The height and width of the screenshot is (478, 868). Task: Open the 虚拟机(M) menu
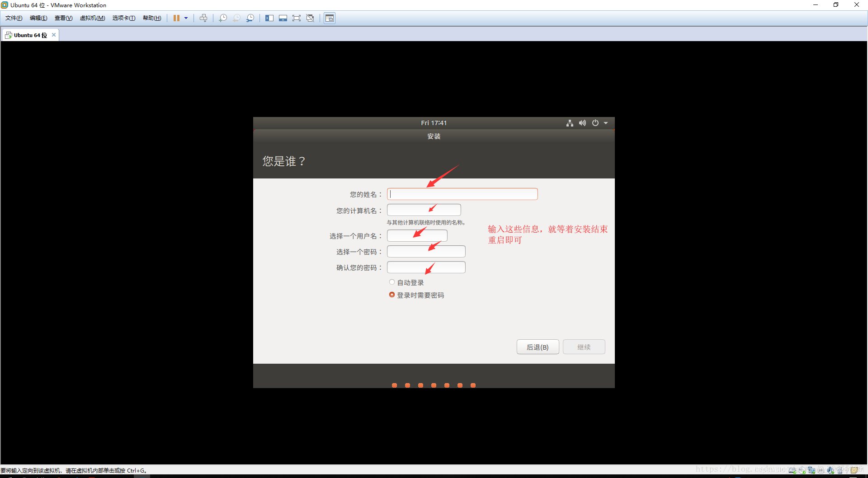point(92,18)
